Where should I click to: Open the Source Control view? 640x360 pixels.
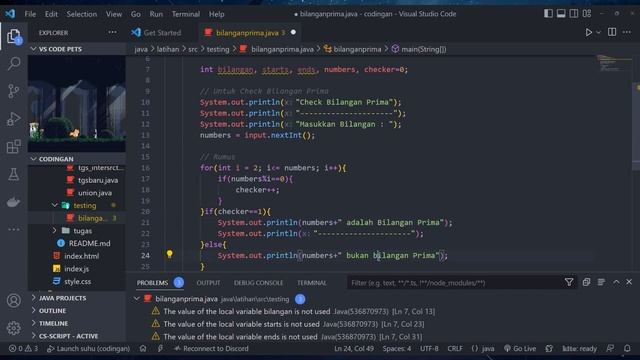pyautogui.click(x=13, y=91)
